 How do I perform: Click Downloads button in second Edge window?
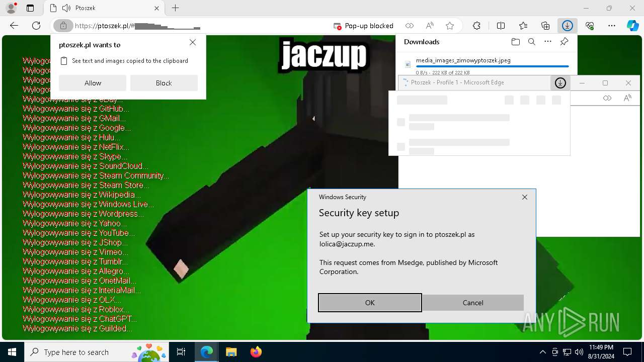click(x=560, y=83)
